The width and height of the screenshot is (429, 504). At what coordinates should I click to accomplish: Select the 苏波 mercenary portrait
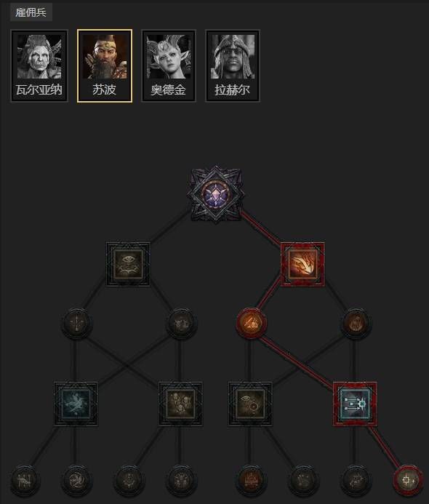click(105, 66)
